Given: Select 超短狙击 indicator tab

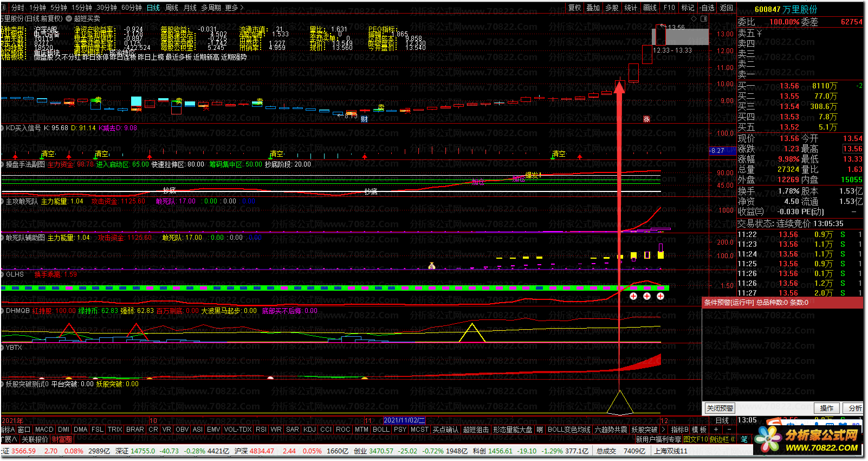Looking at the screenshot, I should click(x=476, y=429).
